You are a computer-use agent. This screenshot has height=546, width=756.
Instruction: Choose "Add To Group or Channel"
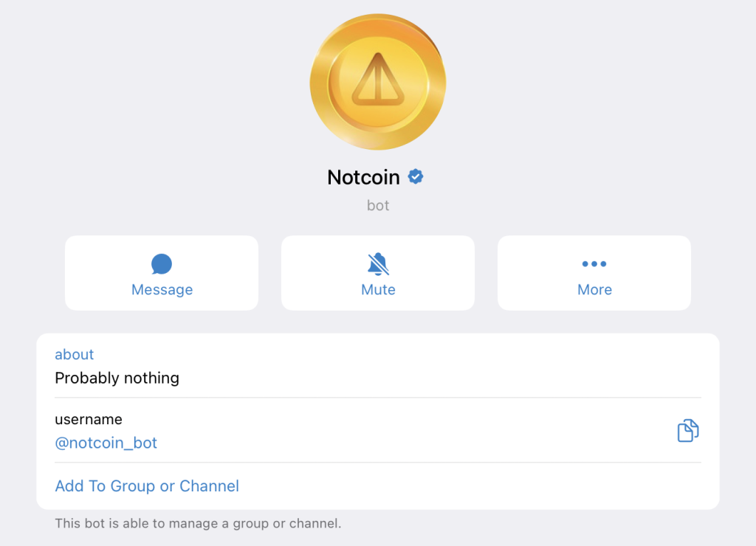147,486
